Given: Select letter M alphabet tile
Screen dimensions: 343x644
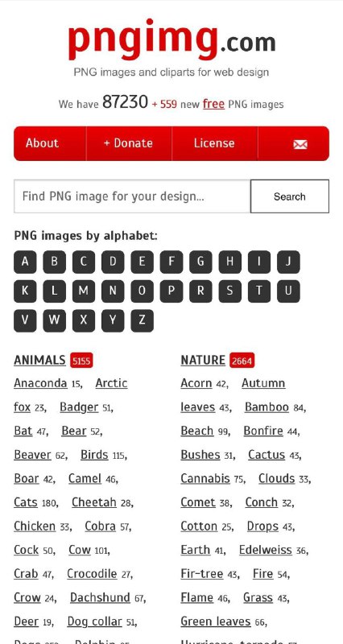Looking at the screenshot, I should (x=84, y=291).
